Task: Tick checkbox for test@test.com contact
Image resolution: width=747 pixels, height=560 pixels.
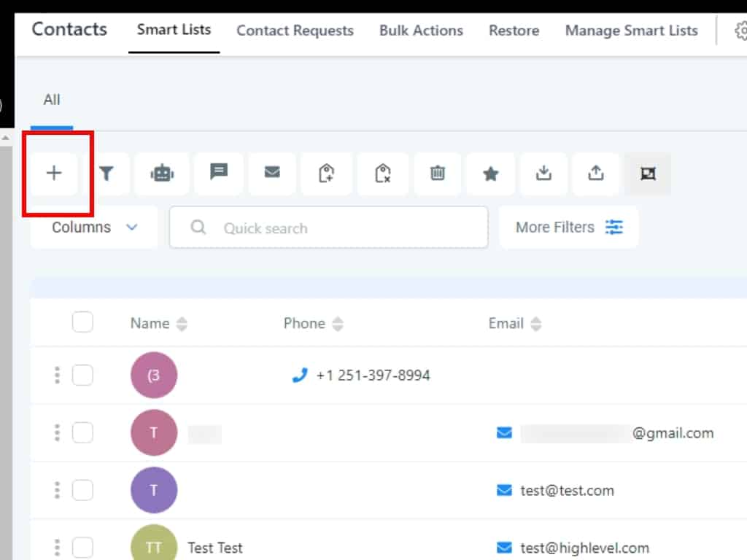Action: tap(82, 490)
